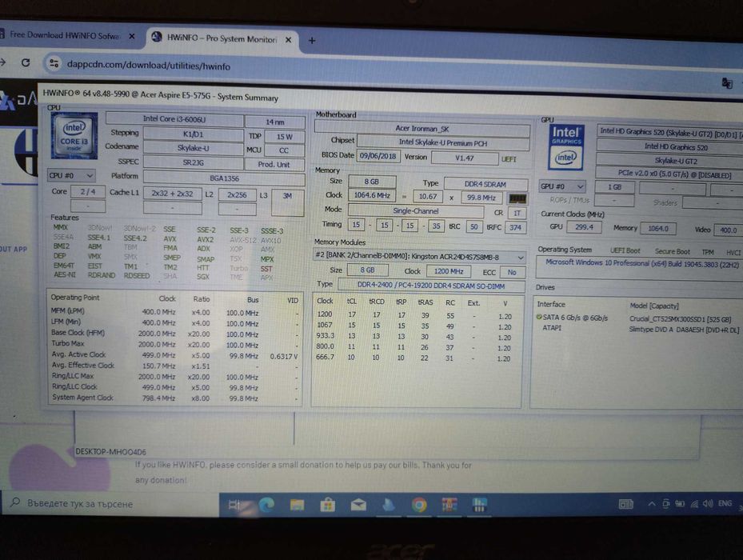Open the GPU #0 selector dropdown
743x560 pixels.
[562, 186]
